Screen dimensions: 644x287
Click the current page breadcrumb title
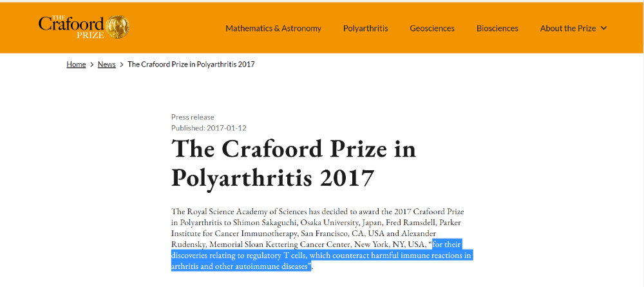pyautogui.click(x=191, y=64)
